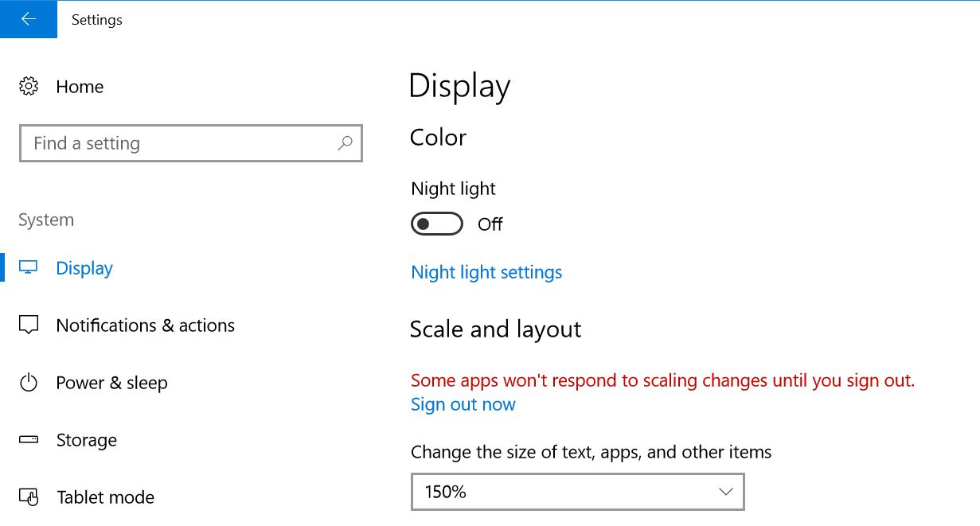
Task: Select the Display monitor icon in the sidebar
Action: (28, 267)
